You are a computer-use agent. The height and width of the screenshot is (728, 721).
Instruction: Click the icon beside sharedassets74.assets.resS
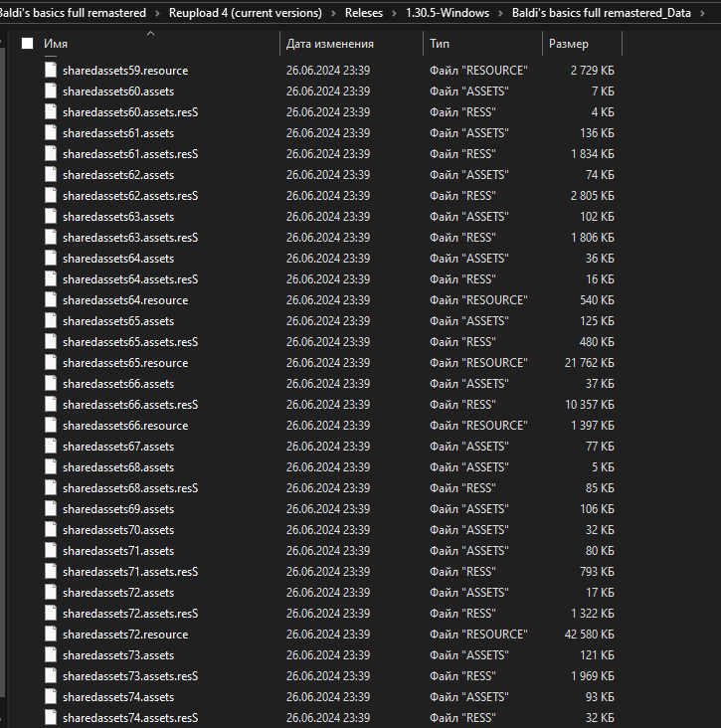click(51, 718)
